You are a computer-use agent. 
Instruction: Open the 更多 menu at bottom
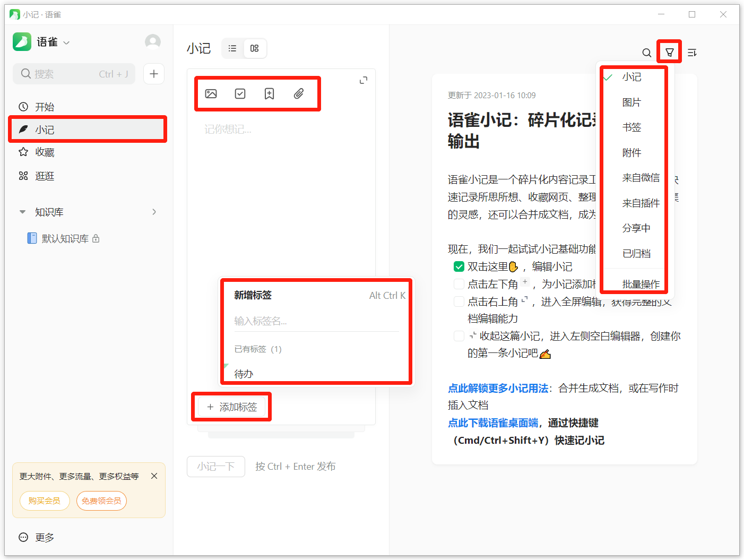(37, 537)
